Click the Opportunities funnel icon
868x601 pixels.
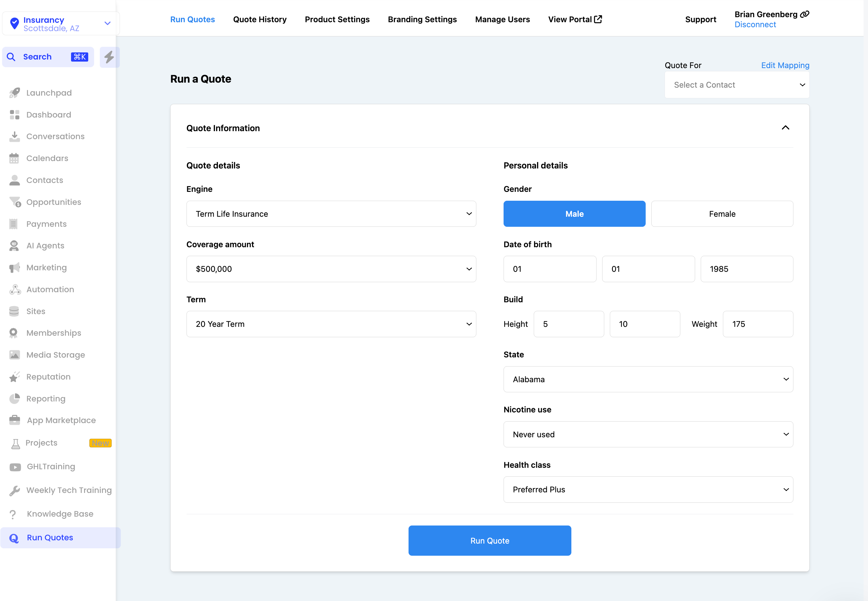pos(15,202)
